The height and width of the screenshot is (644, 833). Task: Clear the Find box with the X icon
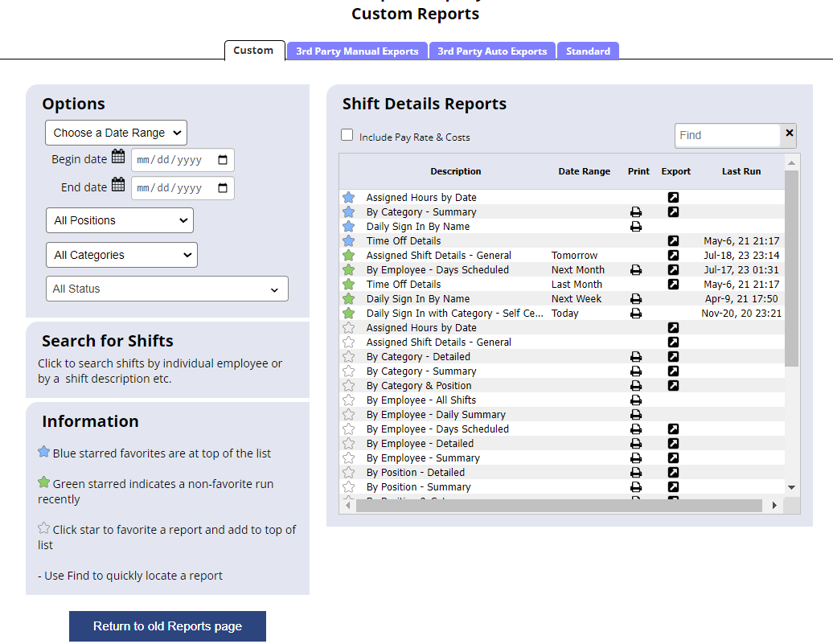click(789, 134)
